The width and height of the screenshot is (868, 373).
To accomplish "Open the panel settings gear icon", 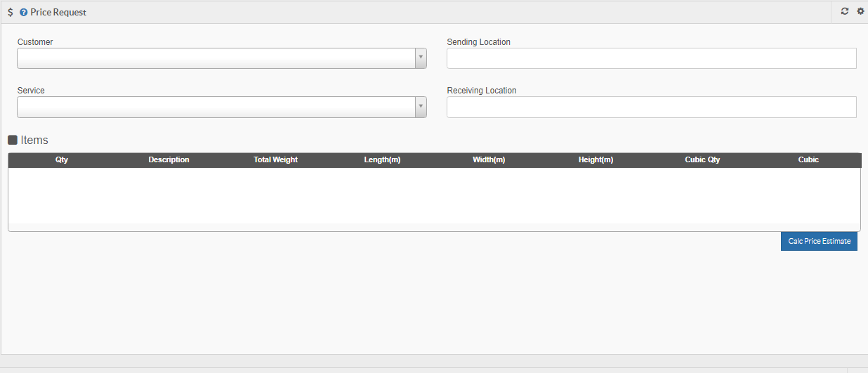I will click(860, 11).
